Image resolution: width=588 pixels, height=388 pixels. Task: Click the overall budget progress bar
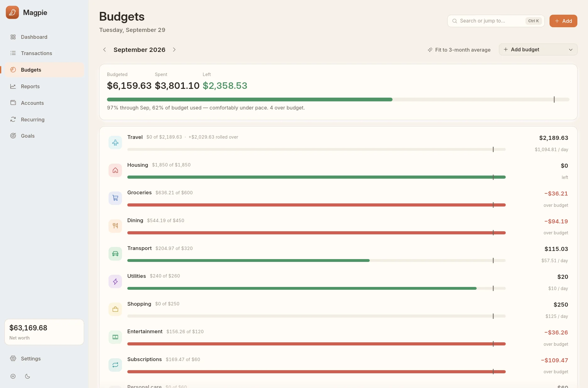338,100
